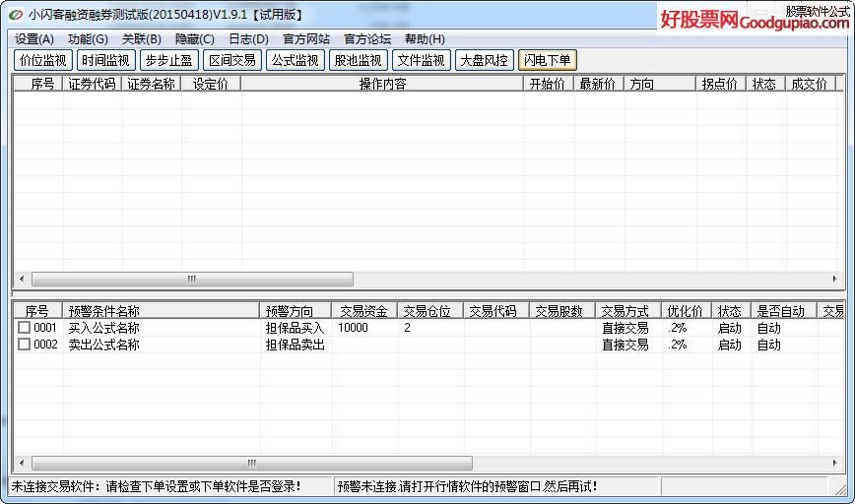Click the 交易资金 column header
The image size is (855, 504).
pyautogui.click(x=363, y=311)
